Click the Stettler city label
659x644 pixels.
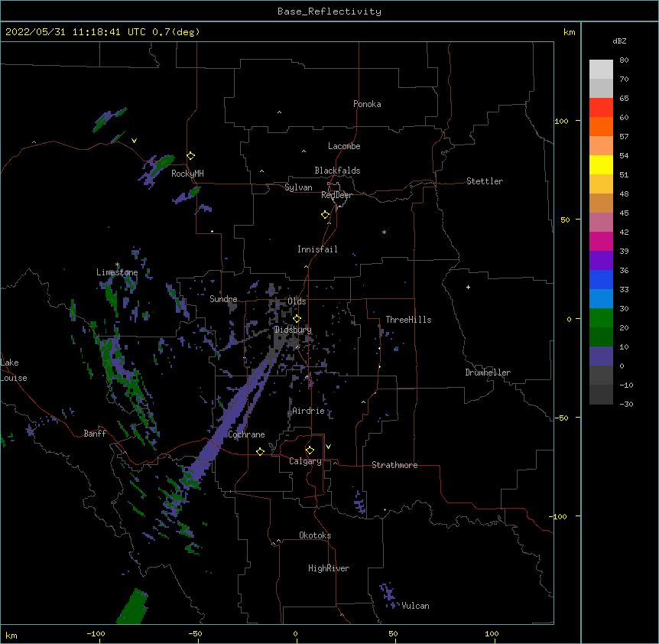[x=485, y=181]
